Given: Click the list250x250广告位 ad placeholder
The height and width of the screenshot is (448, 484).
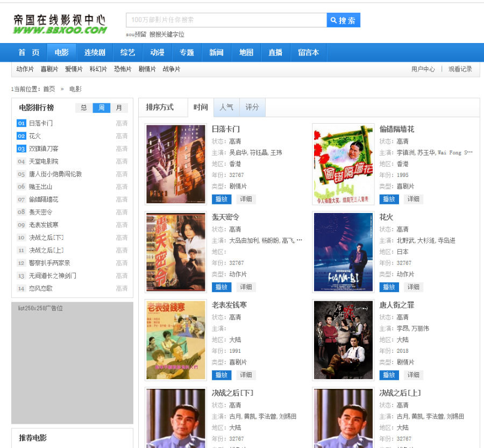Looking at the screenshot, I should coord(72,363).
